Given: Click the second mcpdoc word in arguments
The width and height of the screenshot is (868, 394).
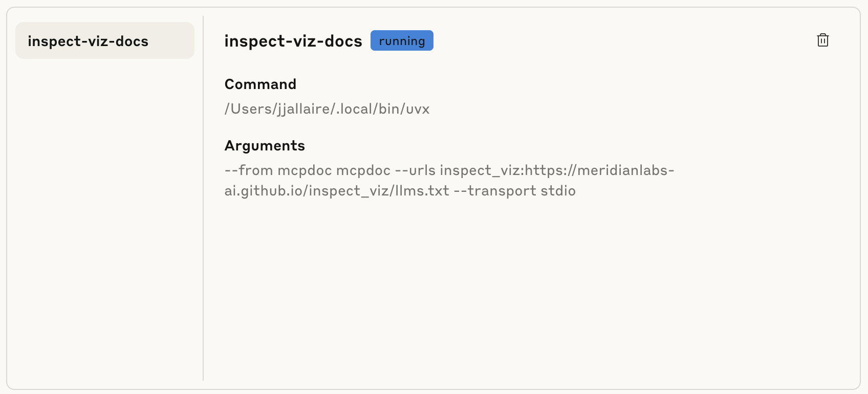Looking at the screenshot, I should pos(363,170).
